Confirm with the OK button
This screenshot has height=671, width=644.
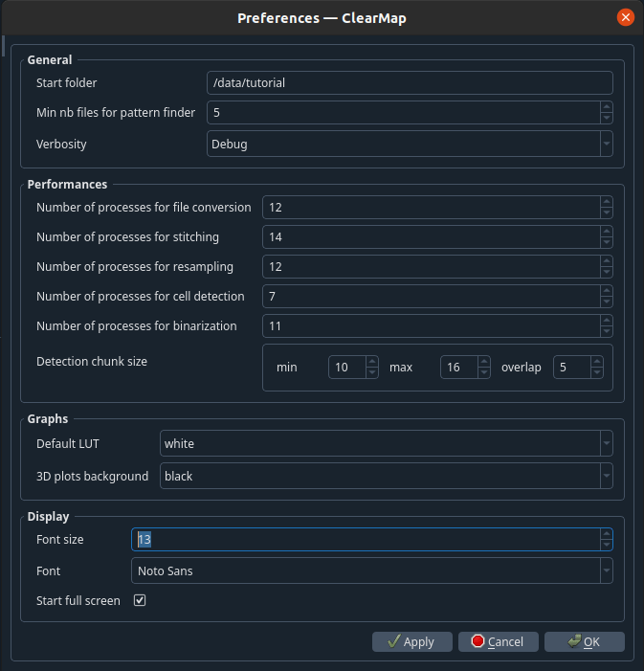coord(585,642)
